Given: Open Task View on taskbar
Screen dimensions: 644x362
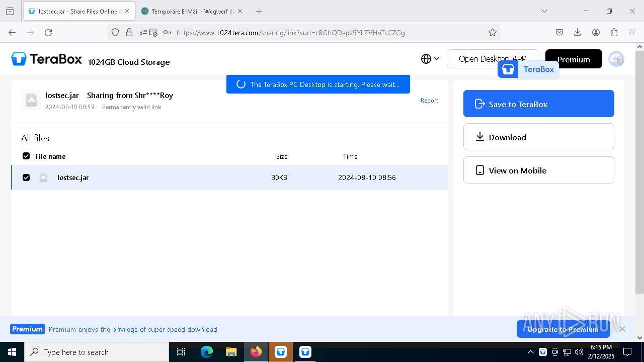Looking at the screenshot, I should (181, 352).
